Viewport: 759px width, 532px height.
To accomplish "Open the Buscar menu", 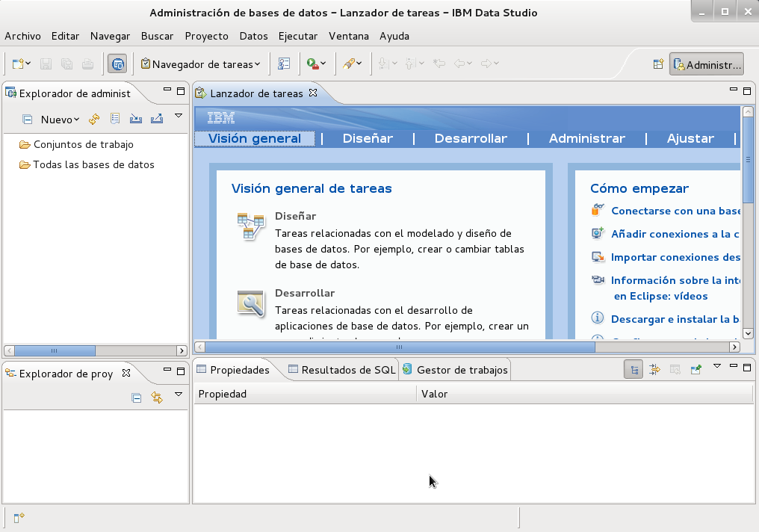I will [x=158, y=37].
